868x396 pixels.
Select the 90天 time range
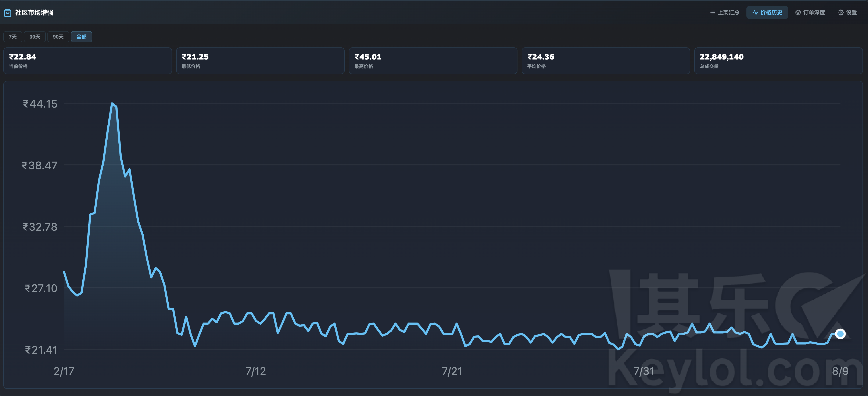[58, 37]
